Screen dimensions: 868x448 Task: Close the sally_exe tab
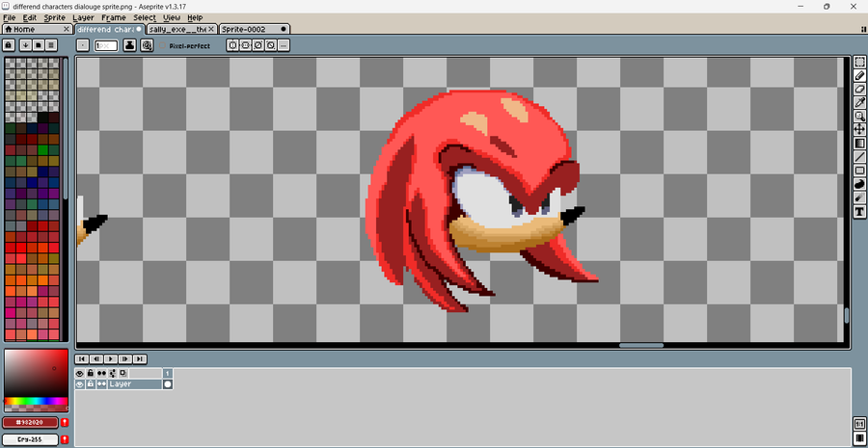[211, 29]
